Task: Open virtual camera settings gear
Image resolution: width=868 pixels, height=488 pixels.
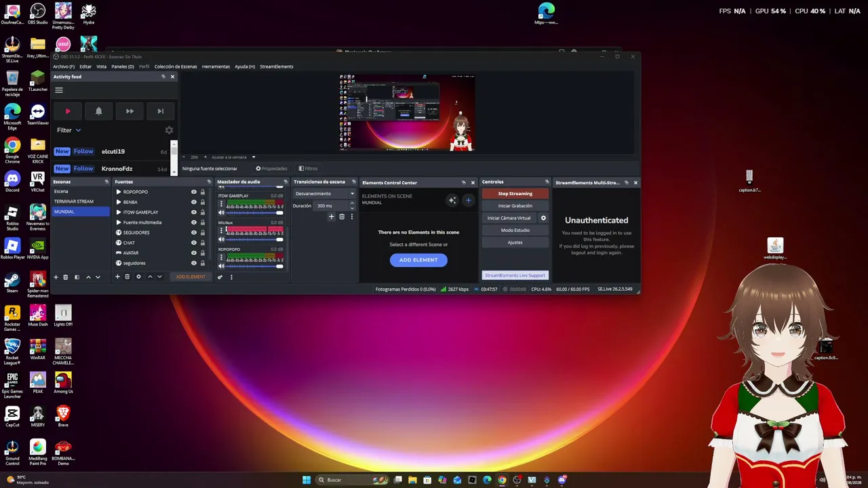Action: [x=543, y=218]
